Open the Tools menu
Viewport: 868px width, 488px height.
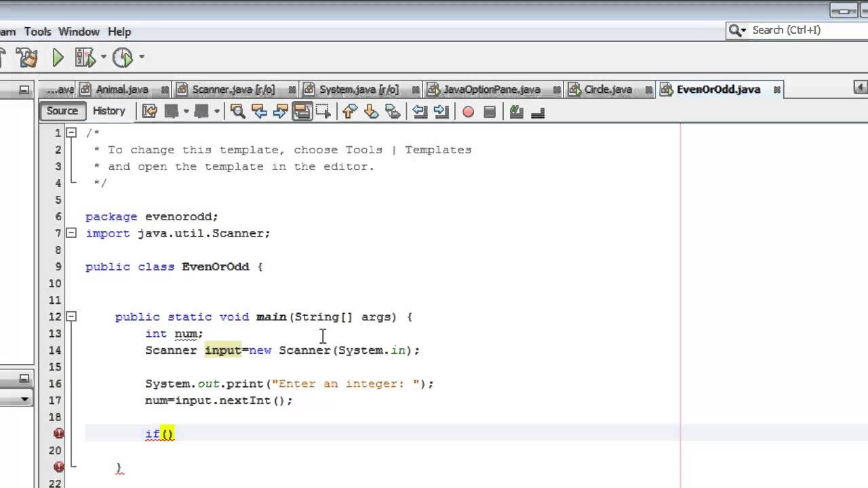(37, 31)
